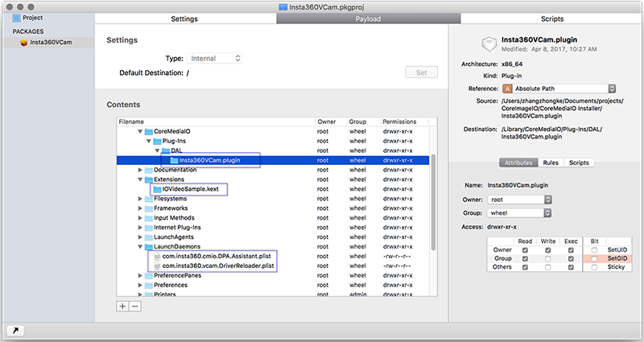Enable Others Write permission checkbox
The width and height of the screenshot is (644, 342).
tap(548, 267)
